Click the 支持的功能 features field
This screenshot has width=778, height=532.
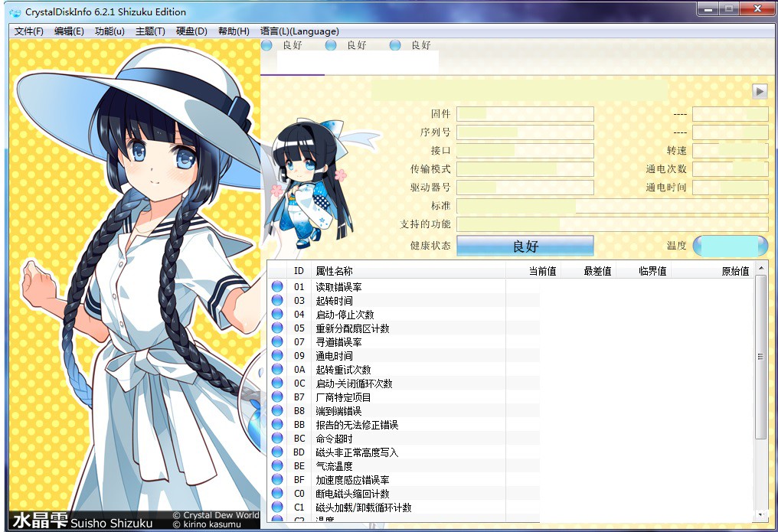(x=612, y=224)
